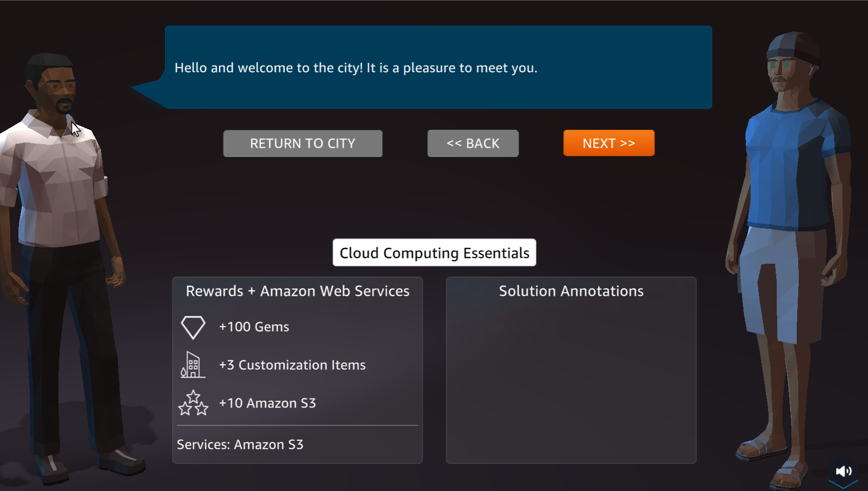
Task: Click '+10 Amazon S3' reward text
Action: [x=267, y=403]
